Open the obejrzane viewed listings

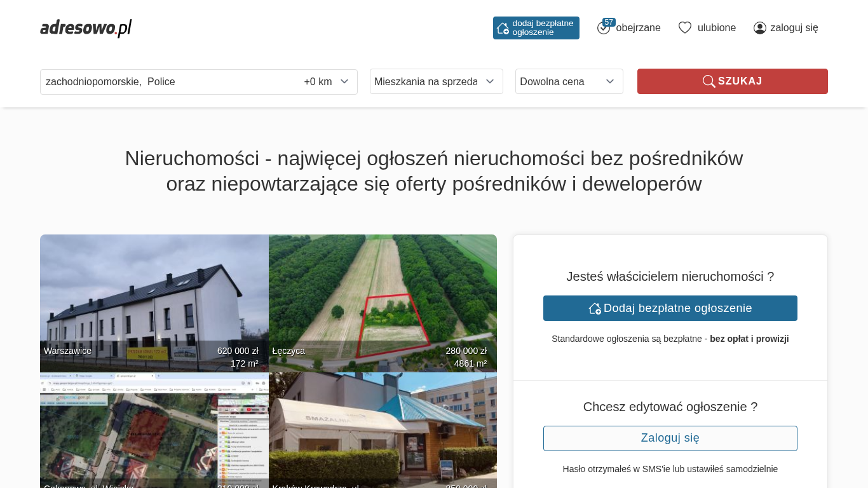tap(638, 28)
